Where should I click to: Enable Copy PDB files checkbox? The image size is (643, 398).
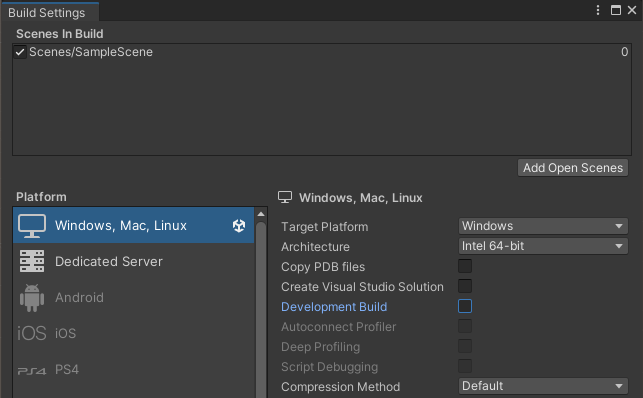point(465,266)
